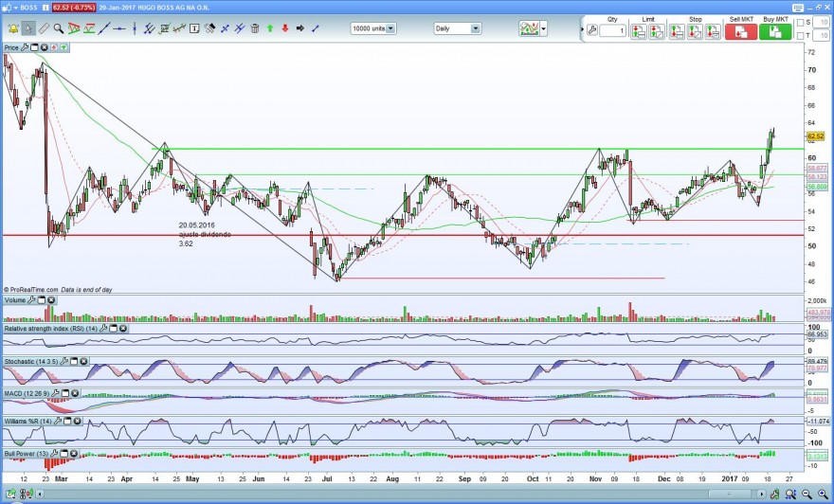
Task: Select the red down arrow drawing tool
Action: [285, 28]
